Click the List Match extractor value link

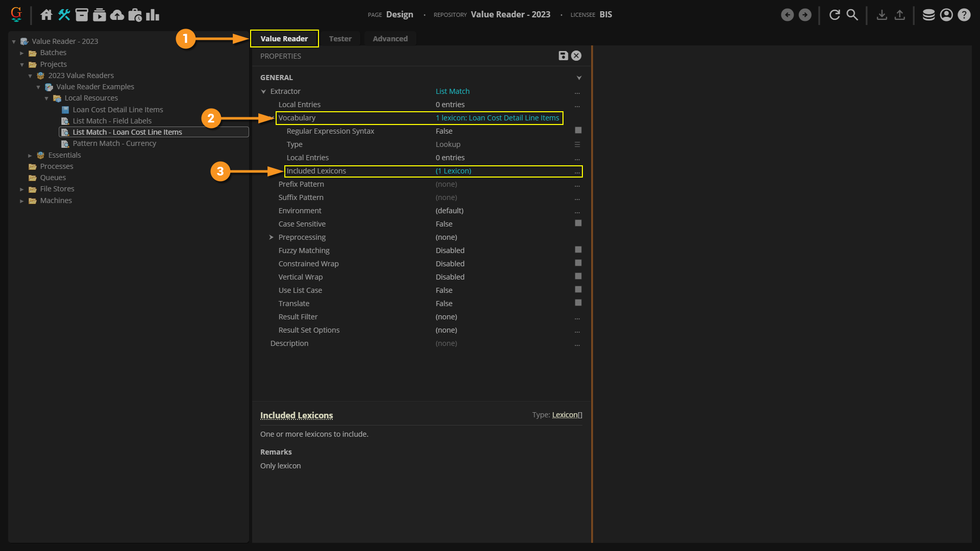[452, 91]
